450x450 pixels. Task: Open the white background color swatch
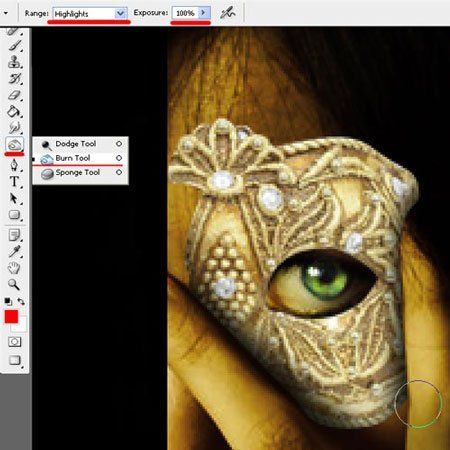[21, 326]
